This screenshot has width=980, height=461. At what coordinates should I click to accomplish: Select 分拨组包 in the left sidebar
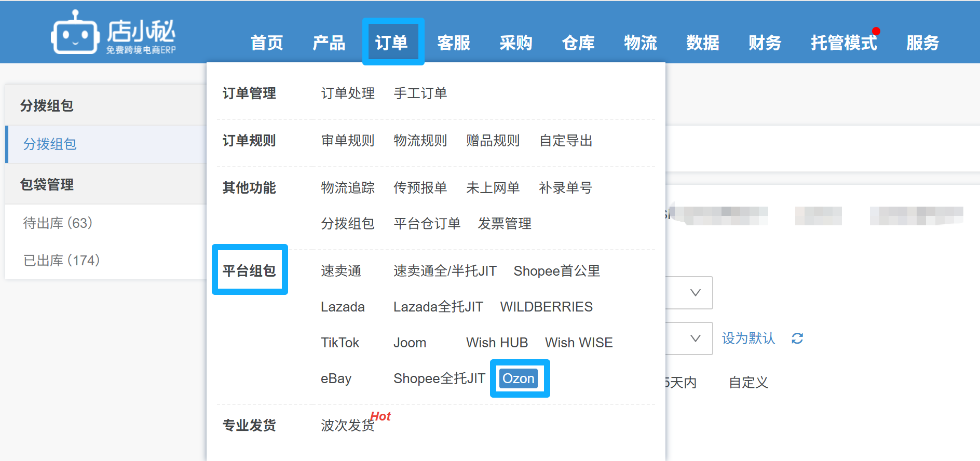point(106,144)
